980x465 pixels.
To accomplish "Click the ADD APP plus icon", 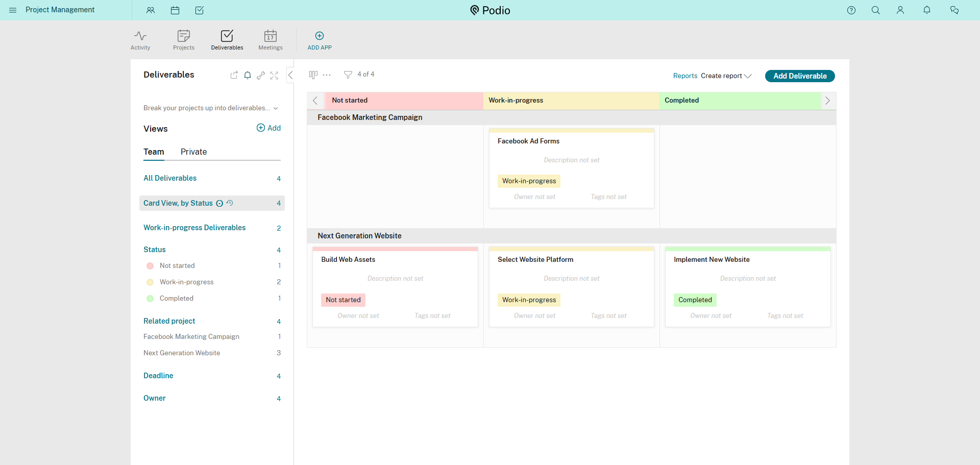I will (x=320, y=36).
